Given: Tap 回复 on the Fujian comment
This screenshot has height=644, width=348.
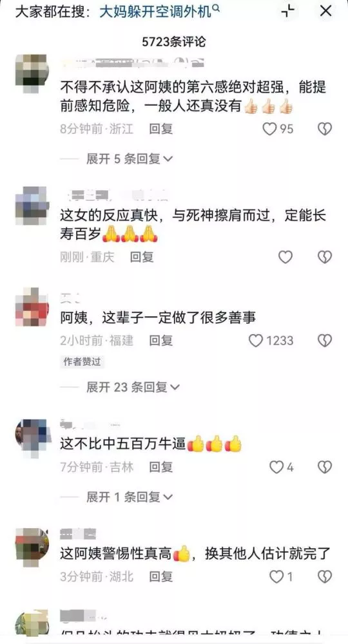Looking at the screenshot, I should click(160, 341).
